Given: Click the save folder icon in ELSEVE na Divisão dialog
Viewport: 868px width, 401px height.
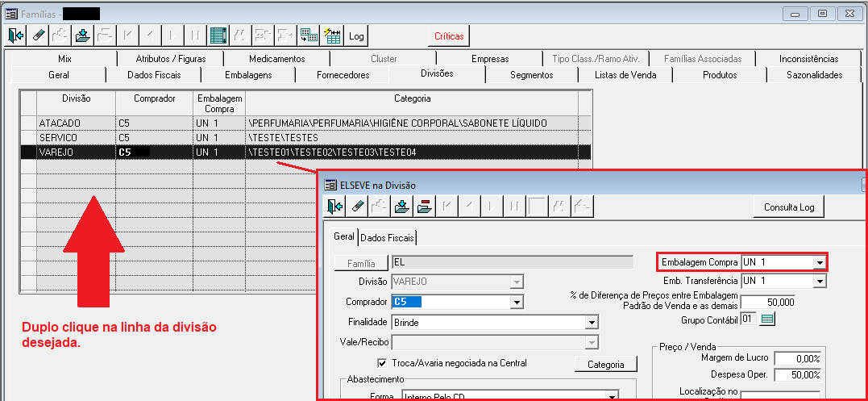Looking at the screenshot, I should (x=401, y=207).
